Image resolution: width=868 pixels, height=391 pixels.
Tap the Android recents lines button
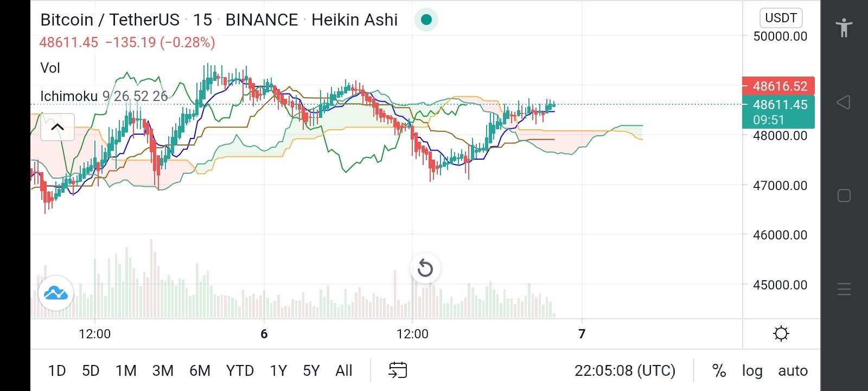click(844, 289)
